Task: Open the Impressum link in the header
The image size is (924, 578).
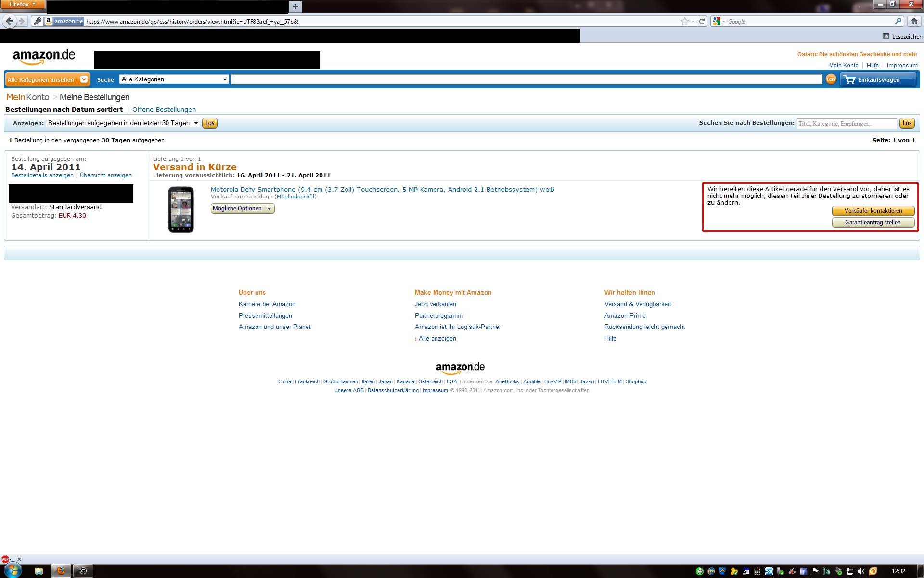Action: (902, 66)
